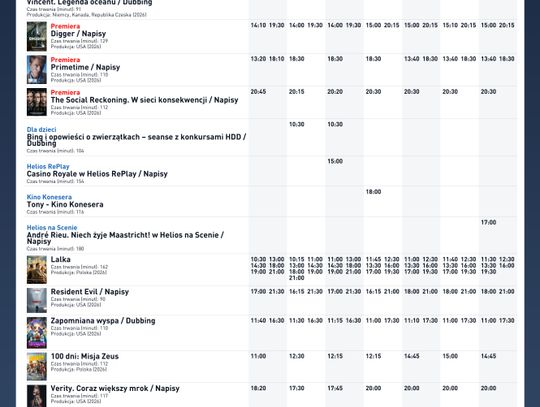Open the Dla dzieci category link

(41, 129)
